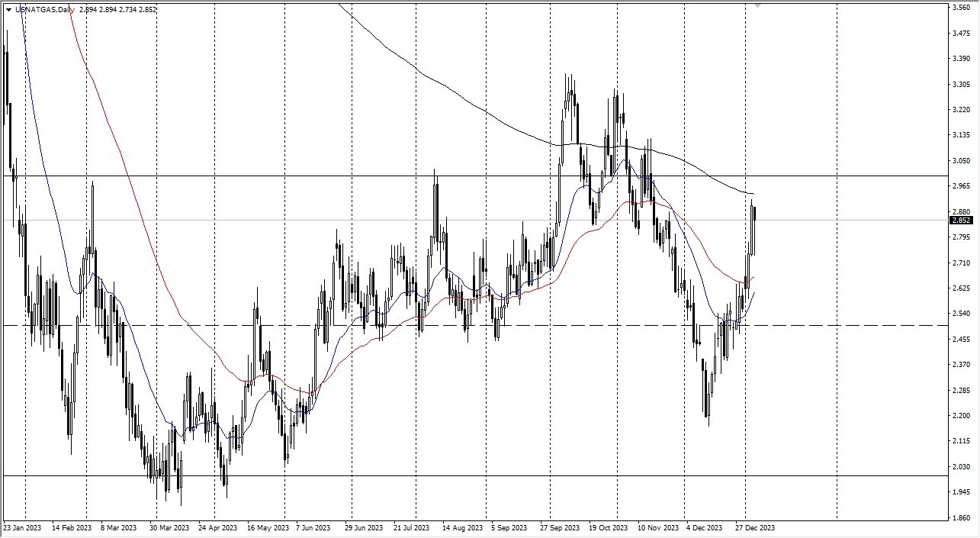The image size is (980, 538).
Task: Click the OHLC readout value 2.894
Action: [90, 10]
